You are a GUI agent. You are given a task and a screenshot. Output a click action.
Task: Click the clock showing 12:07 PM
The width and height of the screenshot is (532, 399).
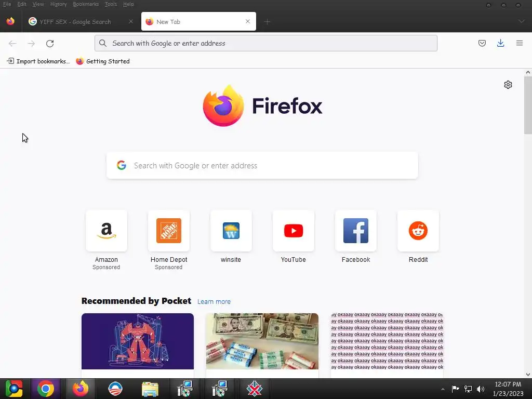point(508,389)
